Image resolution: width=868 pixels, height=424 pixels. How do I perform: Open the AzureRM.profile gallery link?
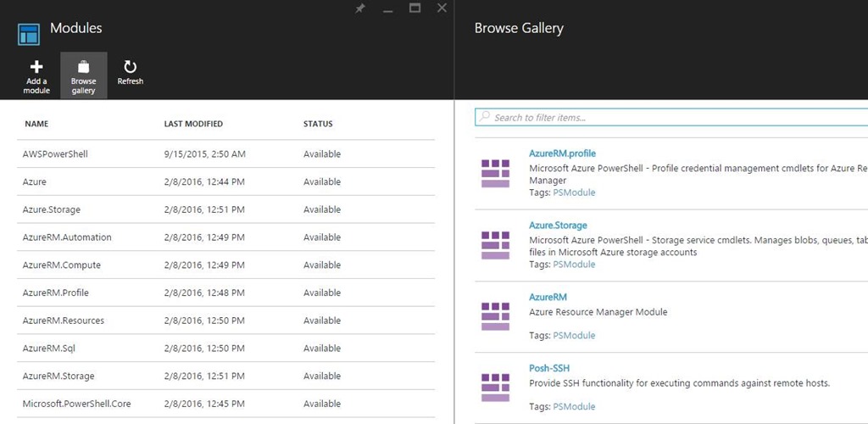(x=562, y=153)
